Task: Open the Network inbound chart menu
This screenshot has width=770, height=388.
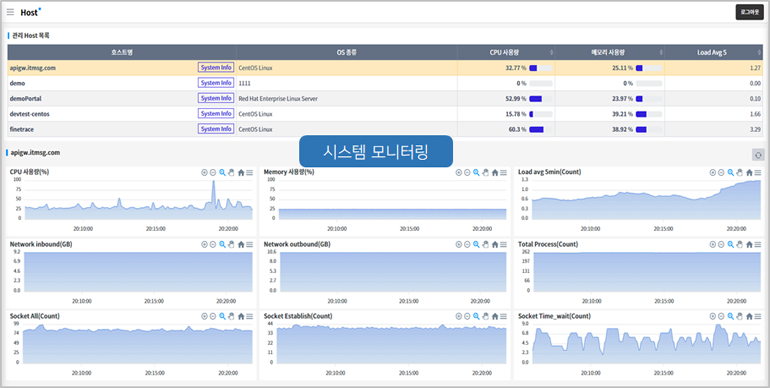Action: 249,244
